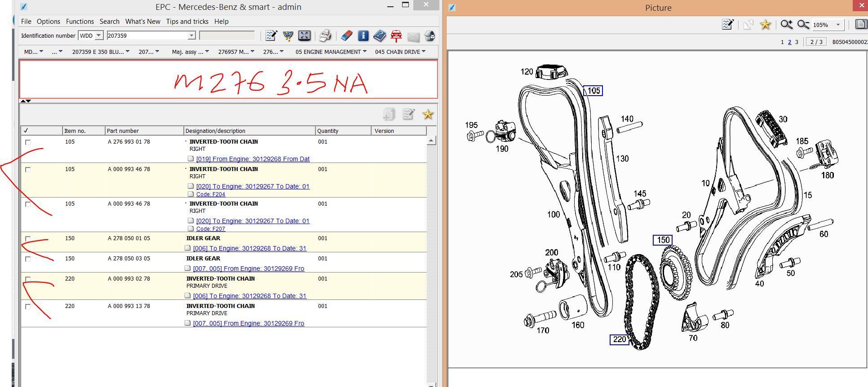Click the eraser icon to clear input
Image resolution: width=868 pixels, height=387 pixels.
coord(346,36)
